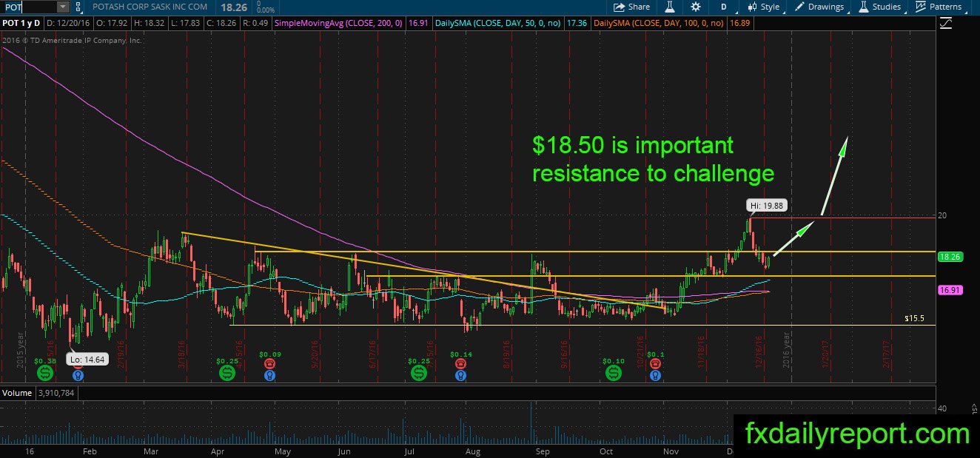Image resolution: width=980 pixels, height=458 pixels.
Task: Open chart settings gear icon
Action: click(696, 7)
